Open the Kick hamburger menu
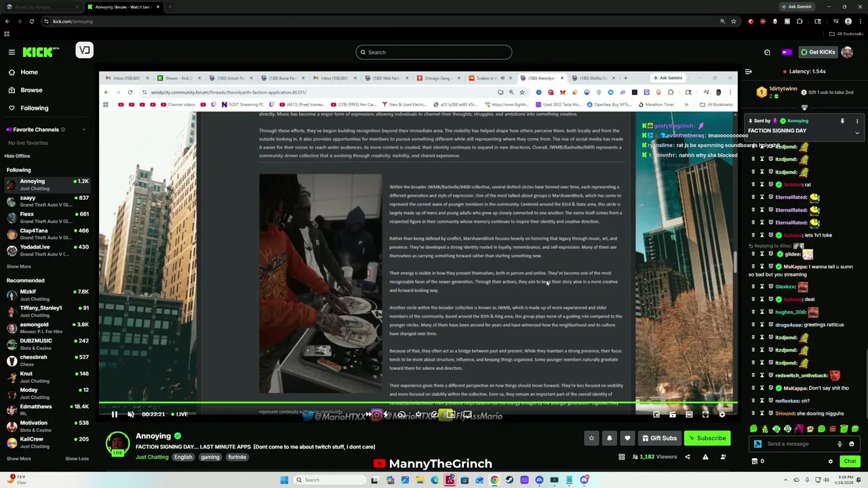The image size is (868, 488). tap(12, 52)
